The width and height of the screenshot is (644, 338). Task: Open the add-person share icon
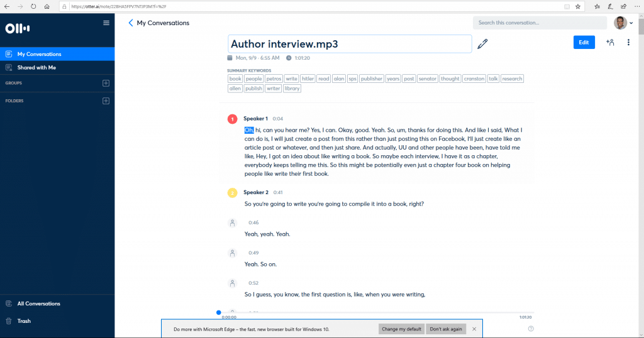(x=609, y=42)
